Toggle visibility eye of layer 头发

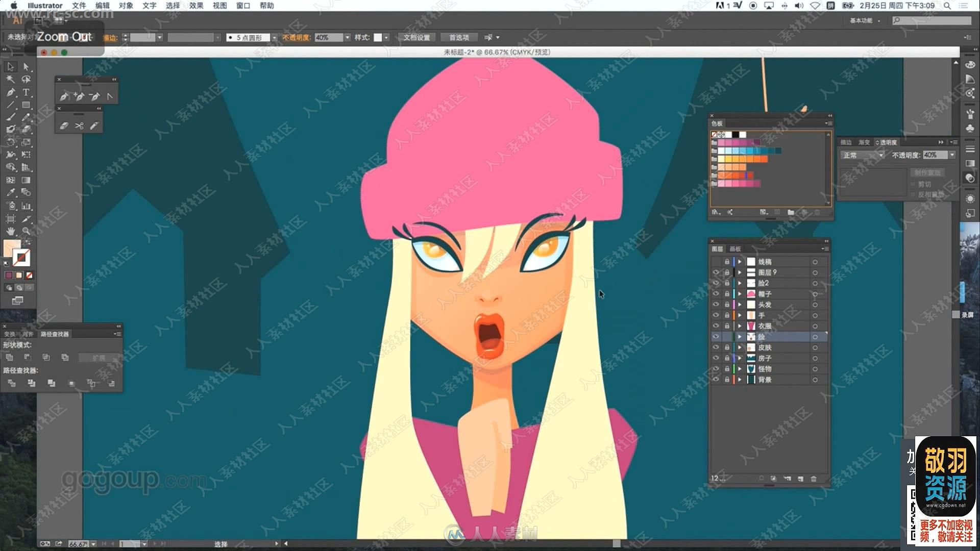pyautogui.click(x=716, y=305)
